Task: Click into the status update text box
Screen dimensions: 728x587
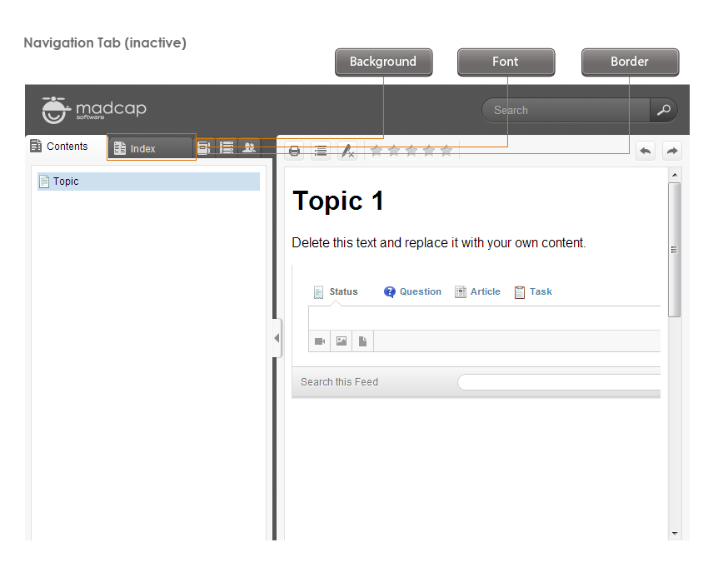Action: click(x=484, y=318)
